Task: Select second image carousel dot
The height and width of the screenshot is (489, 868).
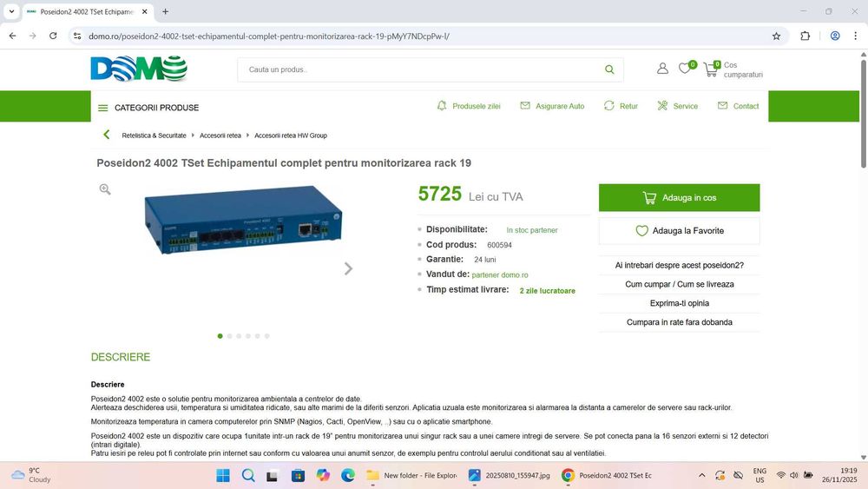Action: (230, 336)
